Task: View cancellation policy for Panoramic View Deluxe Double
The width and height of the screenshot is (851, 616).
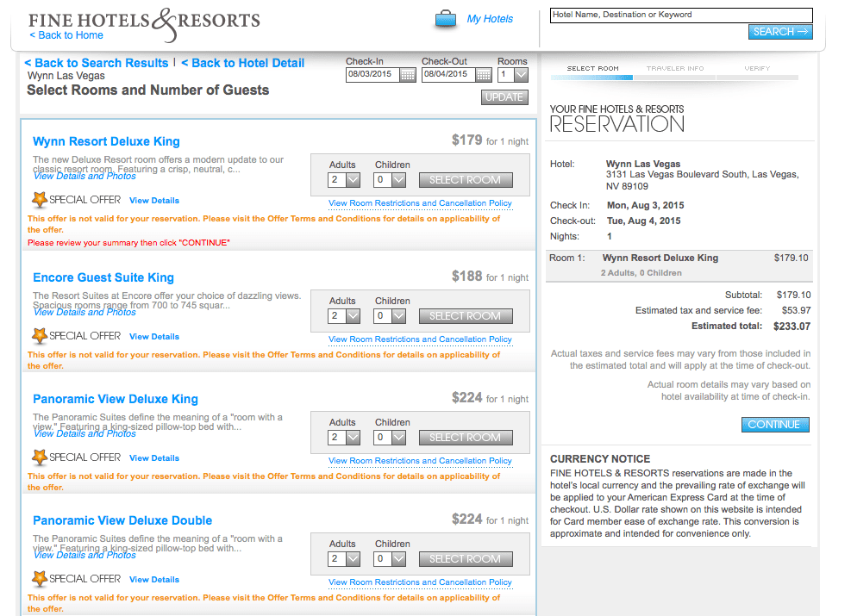Action: click(x=420, y=582)
